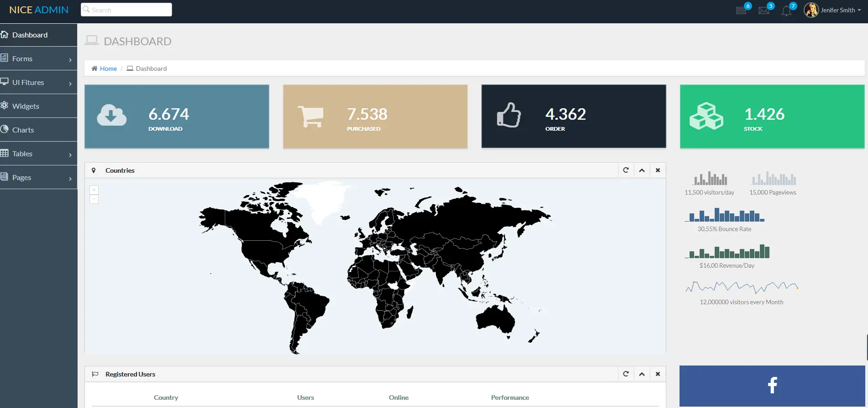
Task: Open the UI Fitures sidebar menu
Action: click(x=38, y=82)
